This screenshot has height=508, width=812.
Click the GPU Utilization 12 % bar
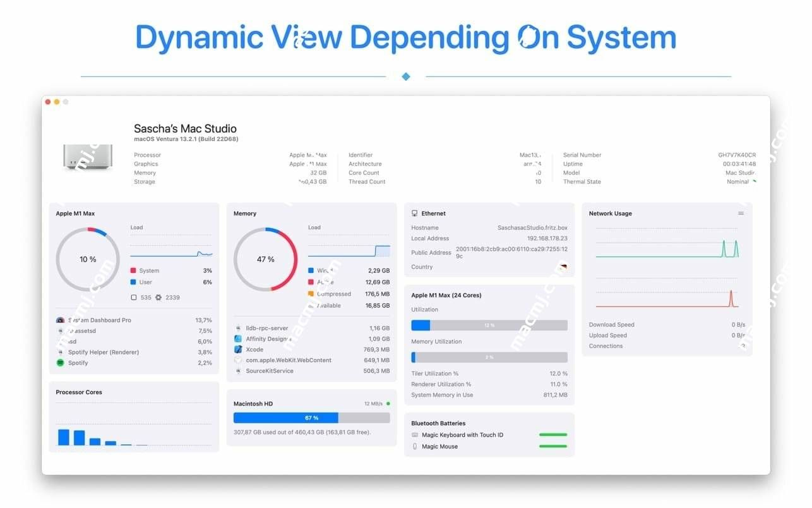coord(489,325)
